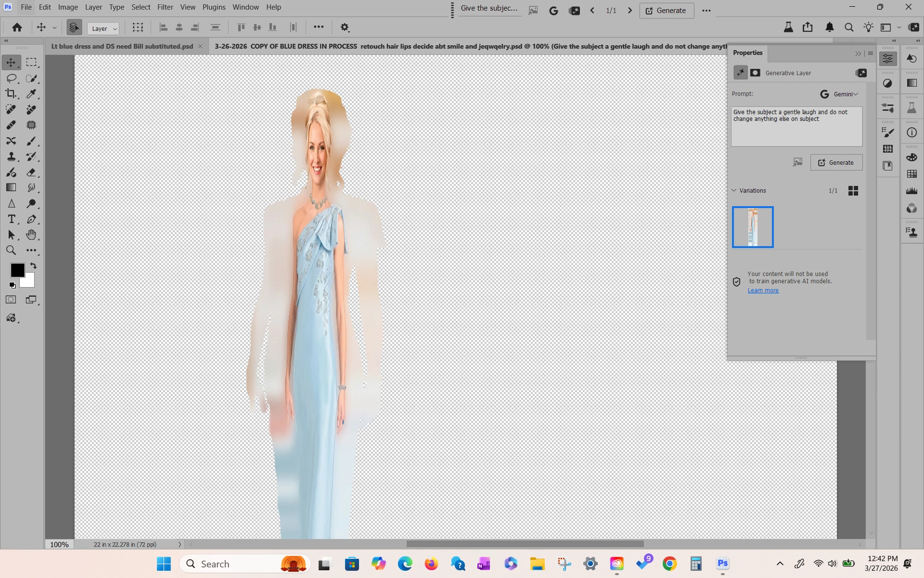This screenshot has width=924, height=578.
Task: Open the Layer auto-select dropdown
Action: point(103,28)
